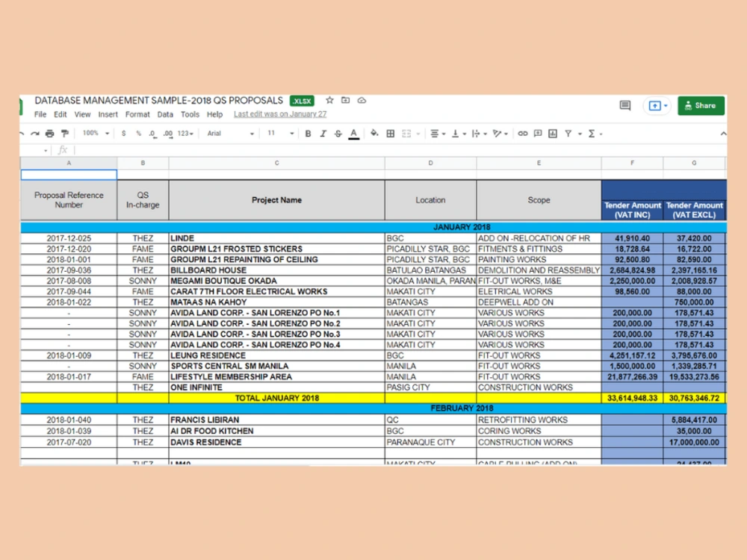The width and height of the screenshot is (747, 560).
Task: Open functions sigma icon
Action: pyautogui.click(x=592, y=134)
